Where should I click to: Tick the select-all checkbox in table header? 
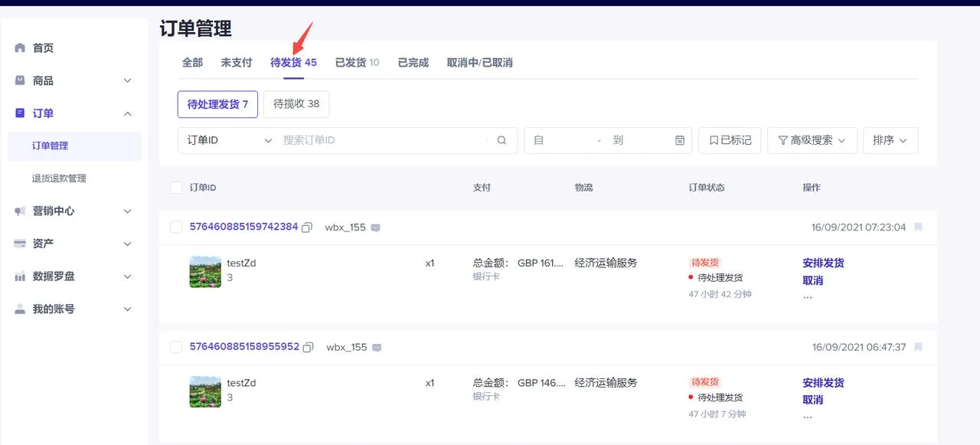point(176,188)
